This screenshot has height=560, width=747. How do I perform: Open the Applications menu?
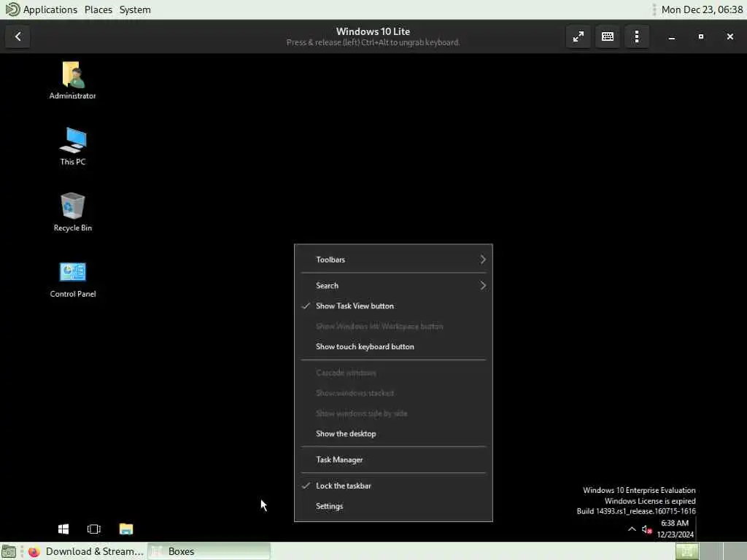(50, 9)
